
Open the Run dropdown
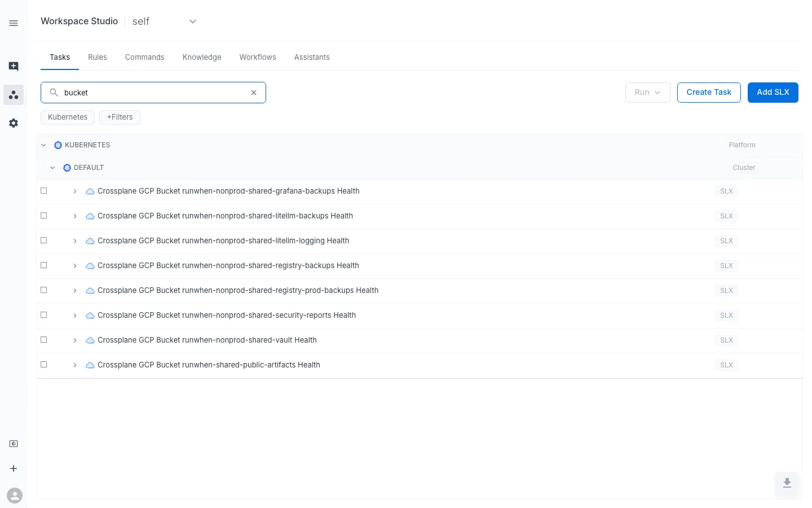647,93
